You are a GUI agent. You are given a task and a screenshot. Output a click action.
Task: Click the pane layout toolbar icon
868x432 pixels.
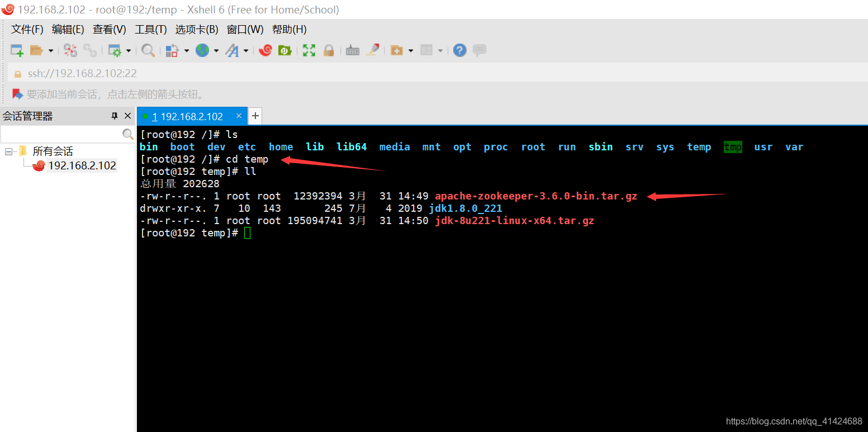[426, 50]
